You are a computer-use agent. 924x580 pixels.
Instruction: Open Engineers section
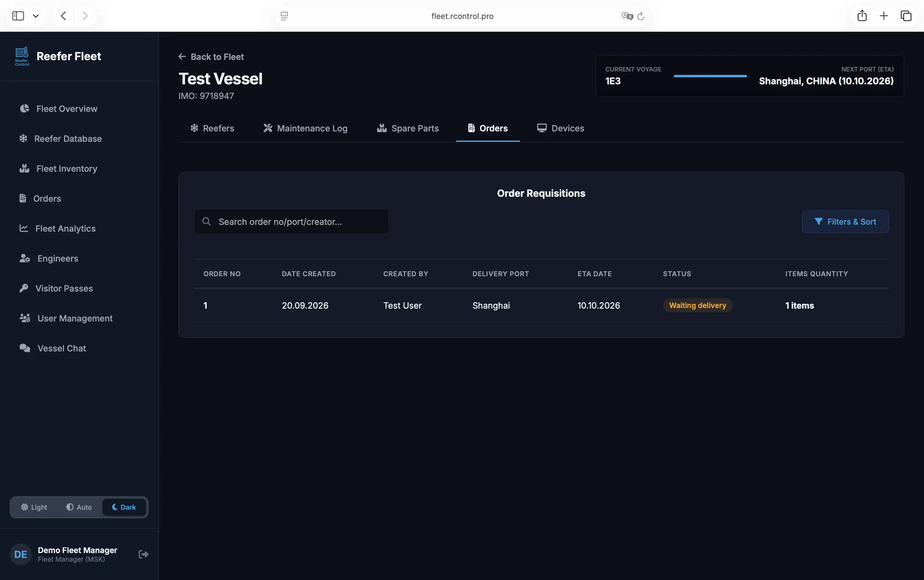tap(49, 258)
